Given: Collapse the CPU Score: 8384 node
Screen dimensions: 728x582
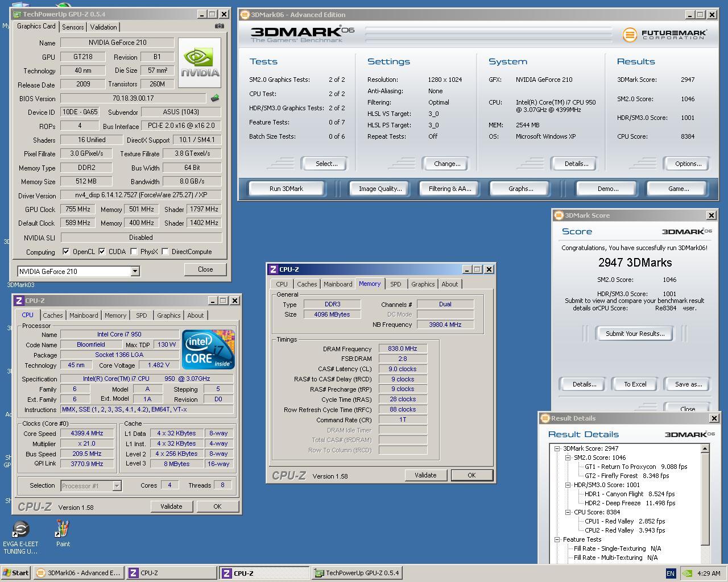Looking at the screenshot, I should [x=568, y=512].
